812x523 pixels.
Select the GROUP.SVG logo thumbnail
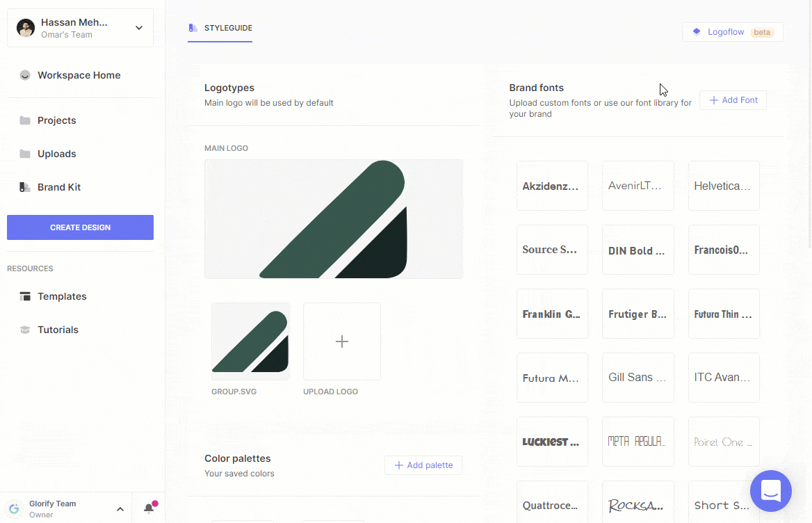click(251, 341)
